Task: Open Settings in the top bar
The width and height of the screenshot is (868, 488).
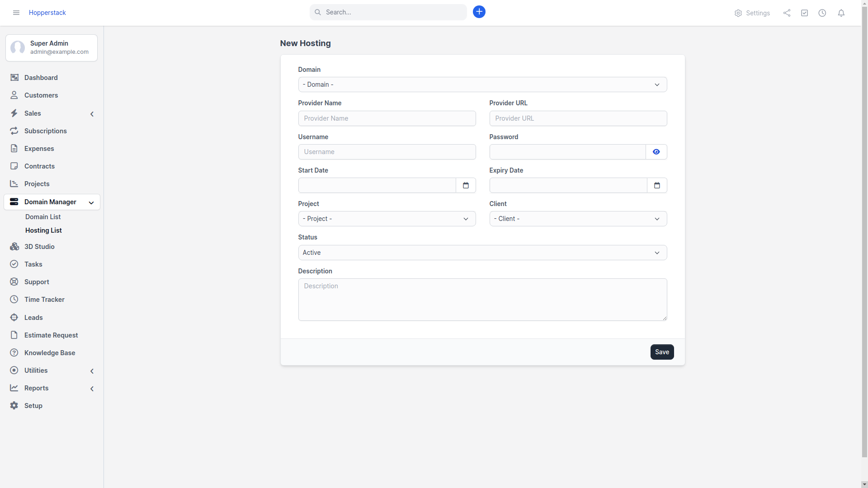Action: 752,13
